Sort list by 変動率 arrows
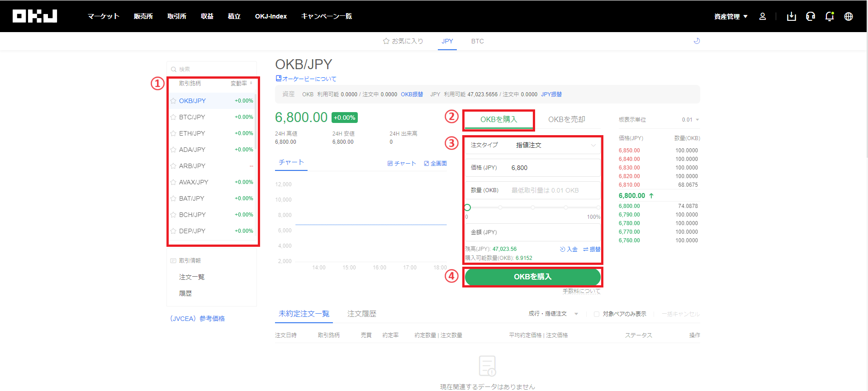 tap(251, 83)
